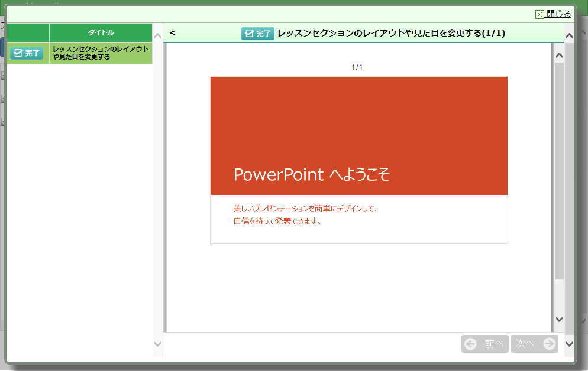Click down arrow of the inner slide scrollbar
Image resolution: width=588 pixels, height=371 pixels.
point(559,320)
